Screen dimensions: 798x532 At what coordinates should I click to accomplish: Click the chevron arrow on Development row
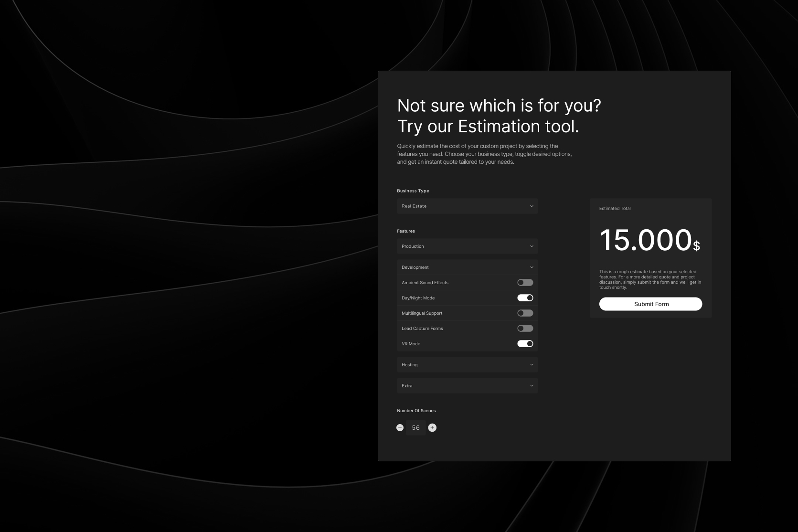click(532, 267)
